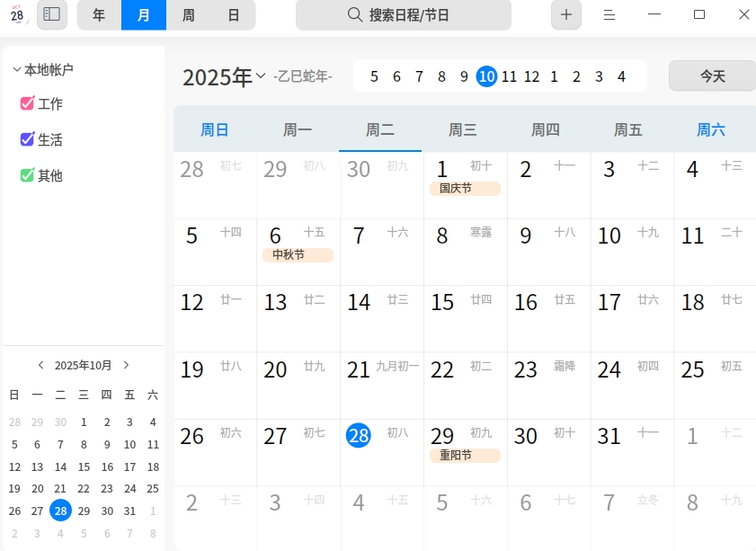Click the calendar app icon in title bar
The width and height of the screenshot is (756, 551).
17,14
